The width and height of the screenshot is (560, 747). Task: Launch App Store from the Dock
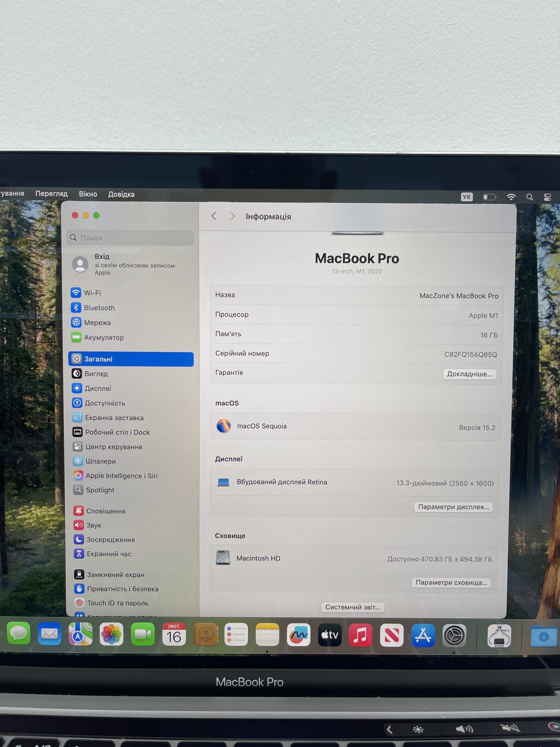pos(423,636)
